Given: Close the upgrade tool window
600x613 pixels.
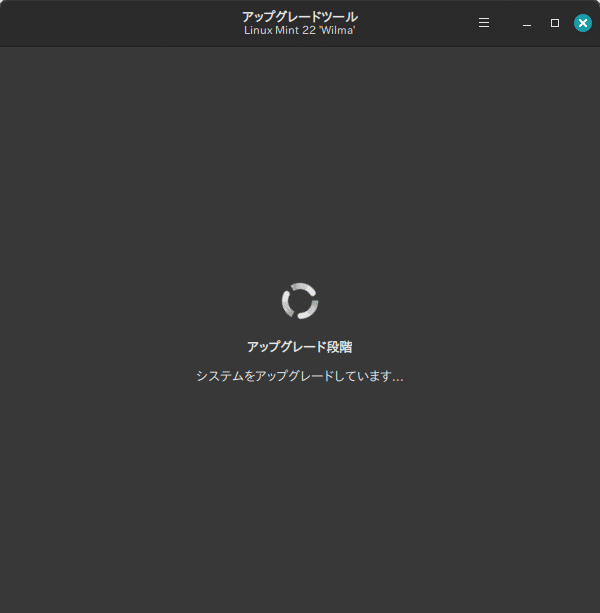Looking at the screenshot, I should click(582, 23).
